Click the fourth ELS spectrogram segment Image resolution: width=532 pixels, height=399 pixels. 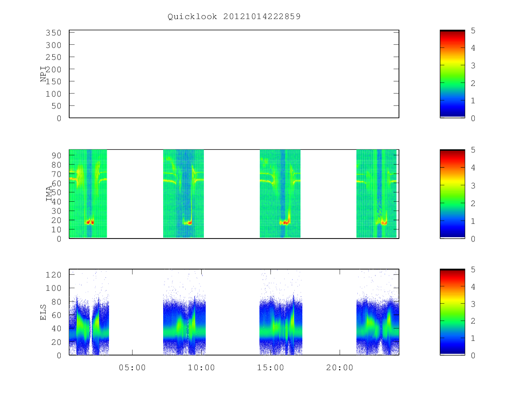tap(378, 312)
